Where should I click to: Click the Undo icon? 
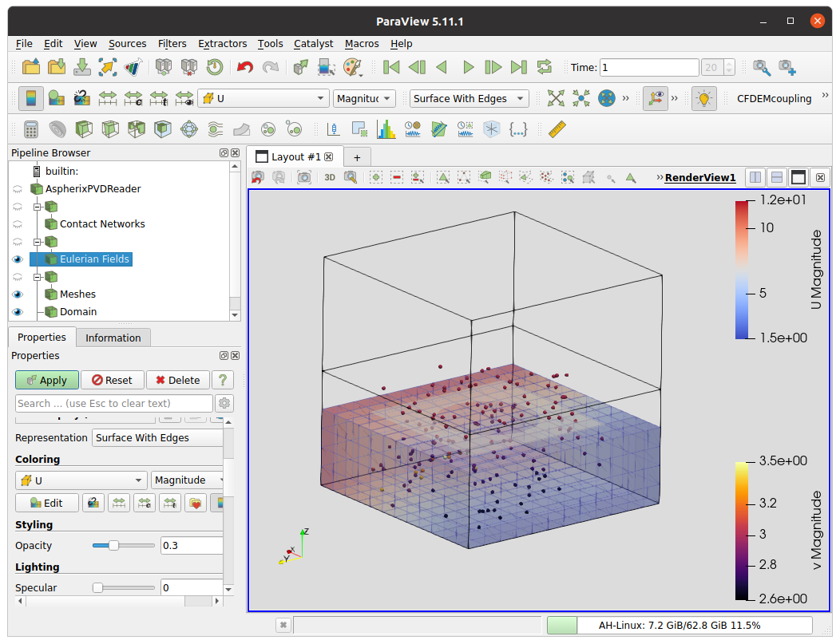click(x=245, y=67)
